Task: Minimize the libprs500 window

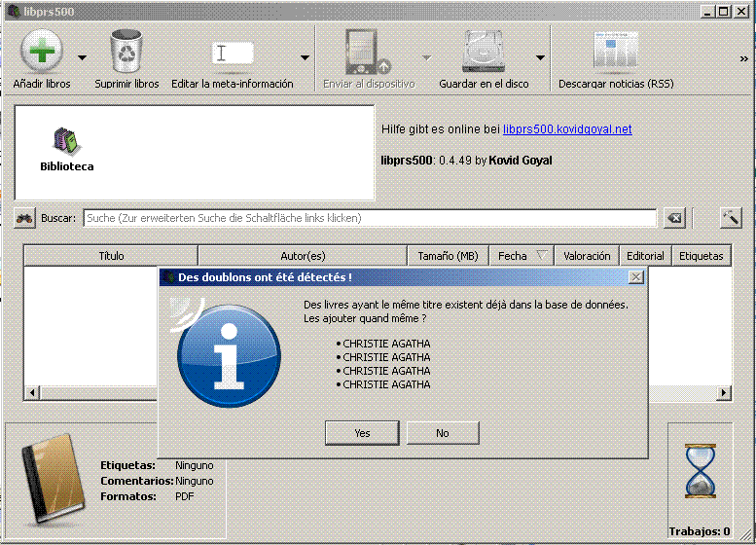Action: 707,11
